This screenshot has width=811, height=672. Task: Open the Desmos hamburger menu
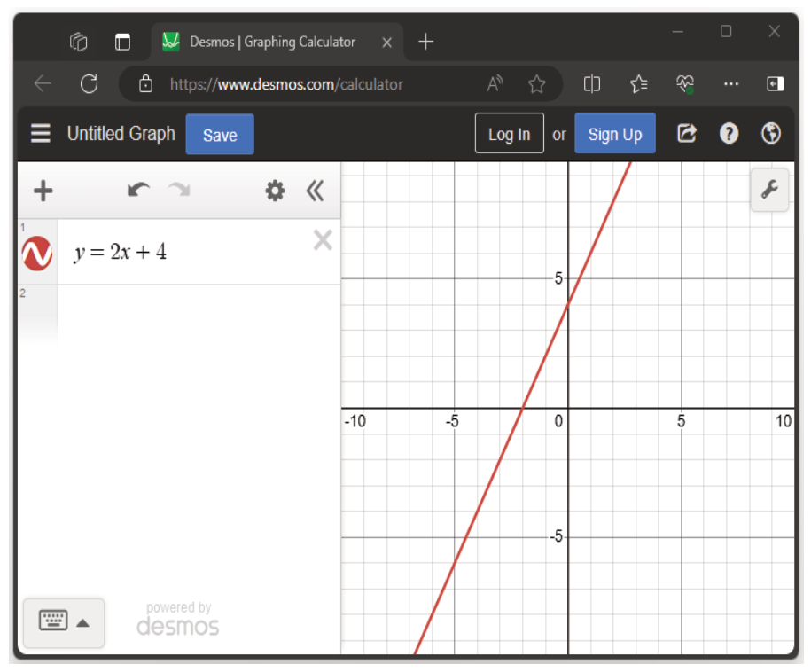click(x=41, y=134)
